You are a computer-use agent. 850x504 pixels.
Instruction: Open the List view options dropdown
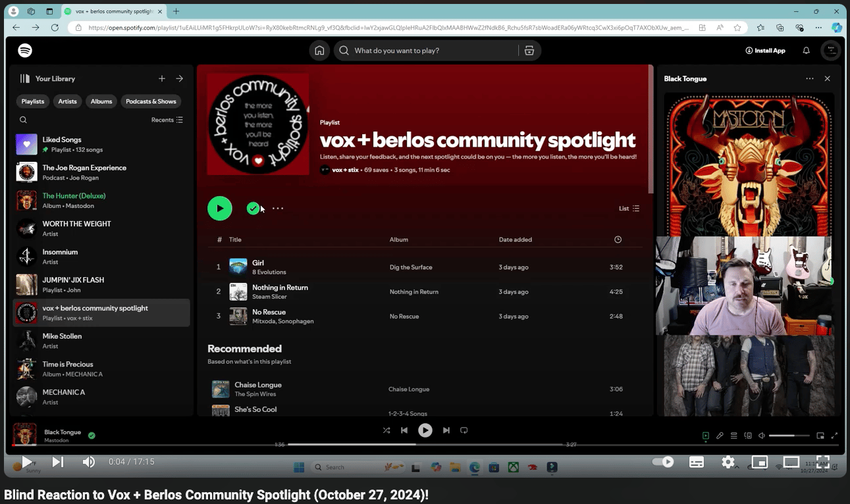pyautogui.click(x=629, y=209)
